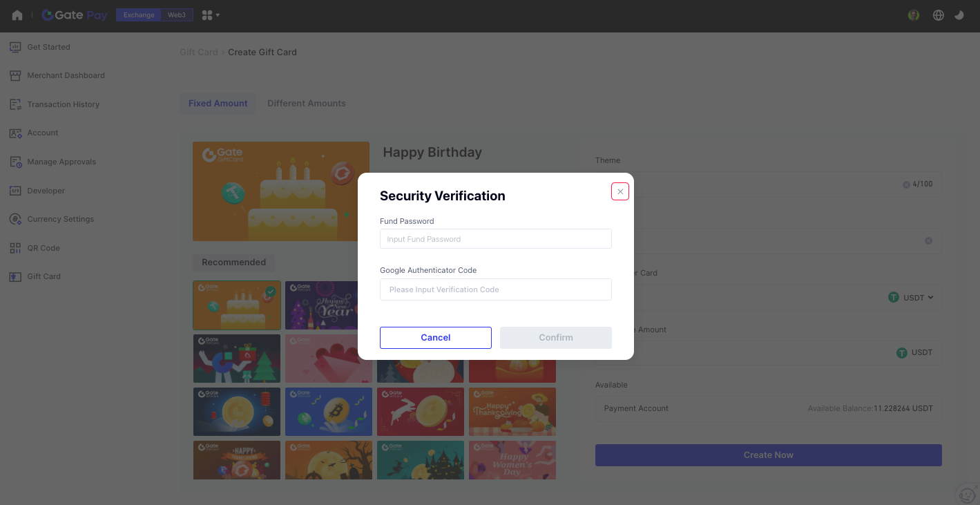Screen dimensions: 980x505
Task: Open Transaction History in sidebar
Action: pyautogui.click(x=63, y=104)
